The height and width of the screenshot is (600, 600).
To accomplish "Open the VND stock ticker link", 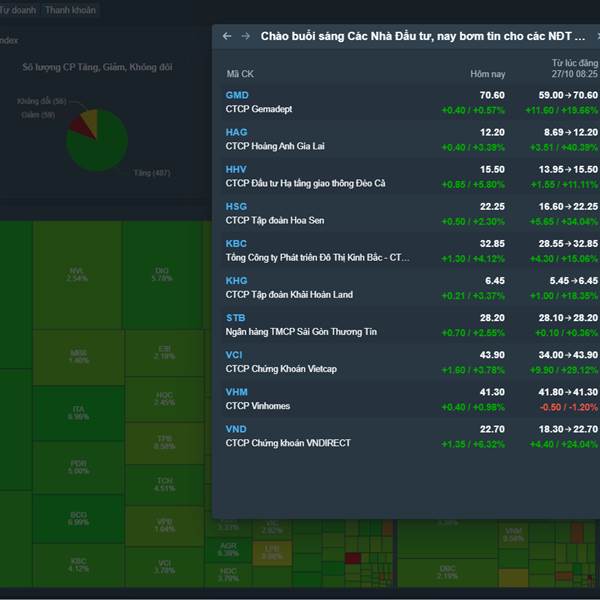I will 236,429.
